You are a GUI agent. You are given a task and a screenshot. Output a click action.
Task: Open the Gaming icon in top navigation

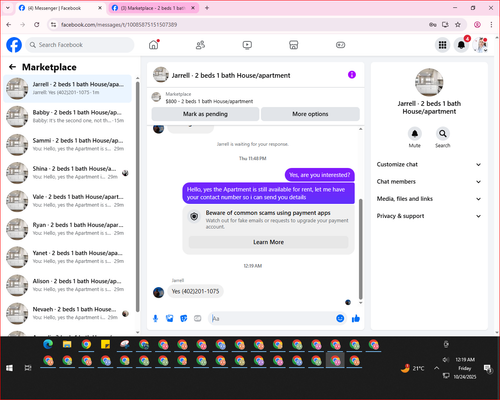coord(340,45)
